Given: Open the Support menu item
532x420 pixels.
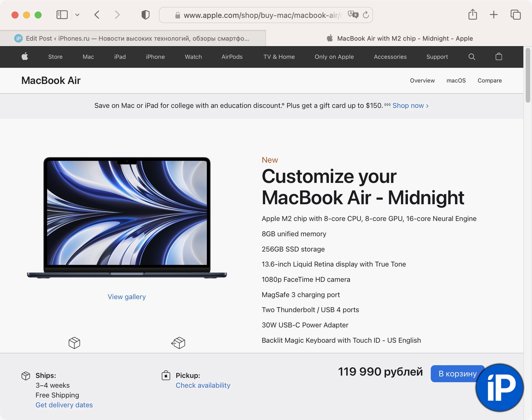Looking at the screenshot, I should (437, 57).
